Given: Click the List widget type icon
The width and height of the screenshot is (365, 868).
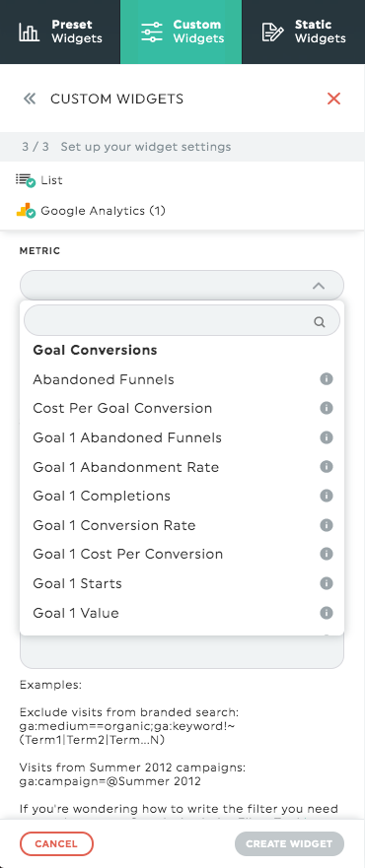Looking at the screenshot, I should pos(26,180).
